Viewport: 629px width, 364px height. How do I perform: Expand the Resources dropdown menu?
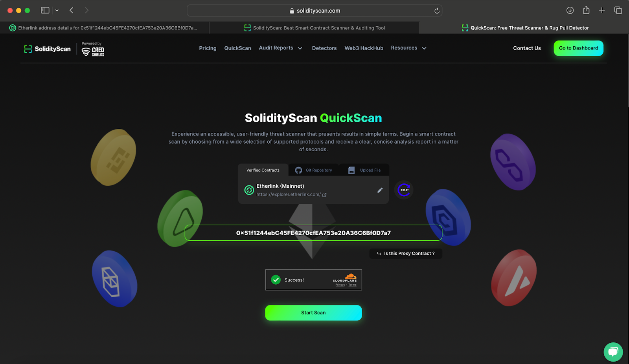[x=409, y=48]
